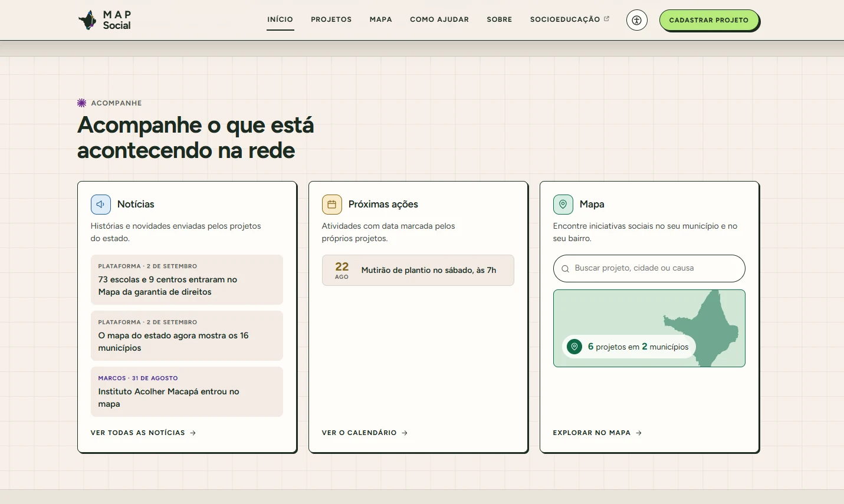Open the Mutirão de plantio event
The width and height of the screenshot is (844, 504).
pyautogui.click(x=418, y=270)
